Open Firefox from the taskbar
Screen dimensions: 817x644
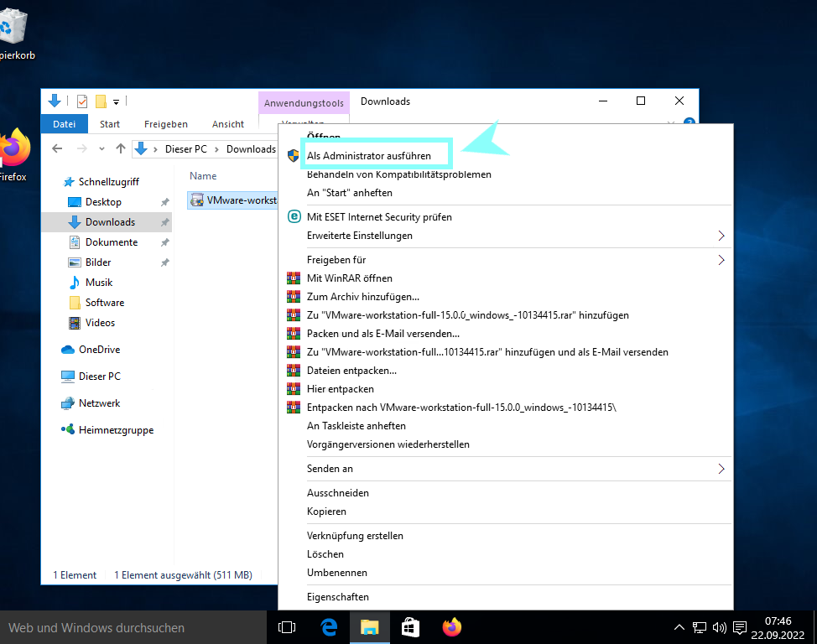(x=452, y=626)
